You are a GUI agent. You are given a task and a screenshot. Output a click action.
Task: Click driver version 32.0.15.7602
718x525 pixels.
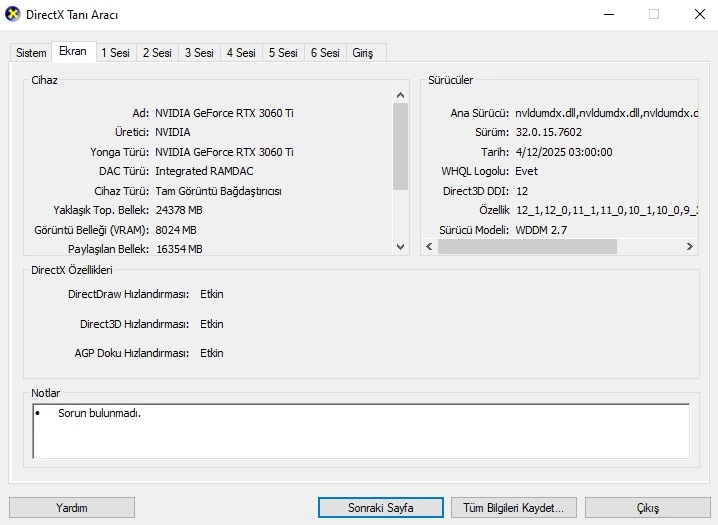click(x=549, y=132)
